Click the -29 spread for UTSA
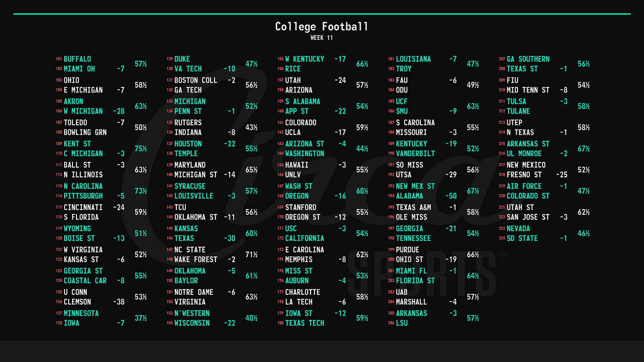 (451, 175)
